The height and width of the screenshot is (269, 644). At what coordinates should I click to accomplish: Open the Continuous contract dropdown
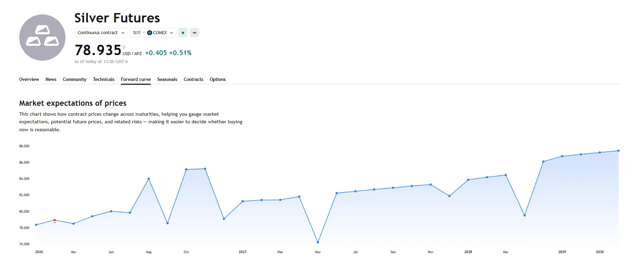click(x=101, y=33)
